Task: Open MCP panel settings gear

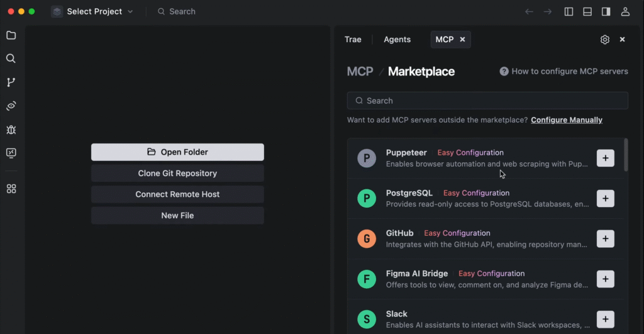Action: [604, 40]
